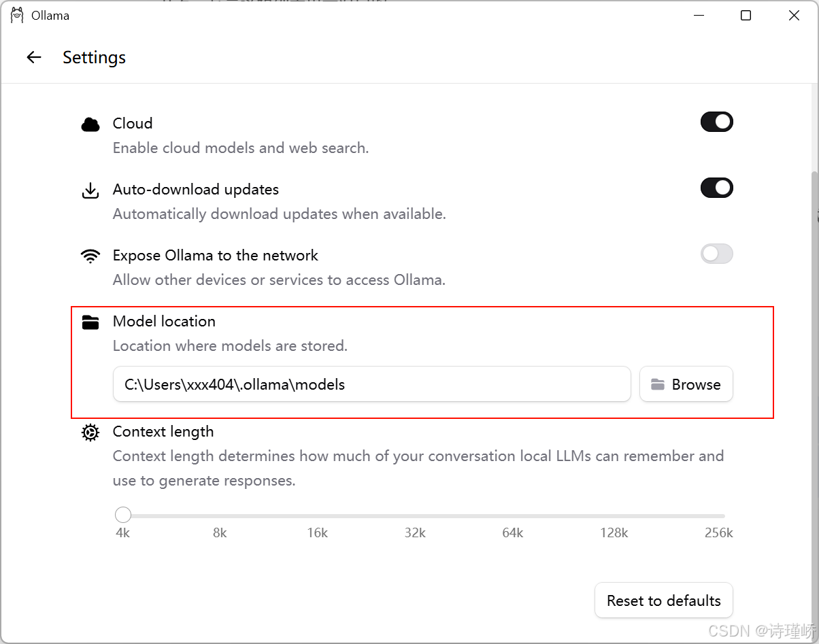The height and width of the screenshot is (644, 819).
Task: Click the Context length label
Action: 163,431
